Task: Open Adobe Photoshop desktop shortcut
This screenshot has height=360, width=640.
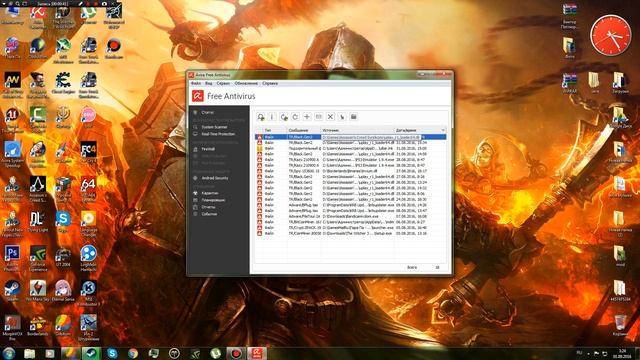Action: tap(12, 257)
